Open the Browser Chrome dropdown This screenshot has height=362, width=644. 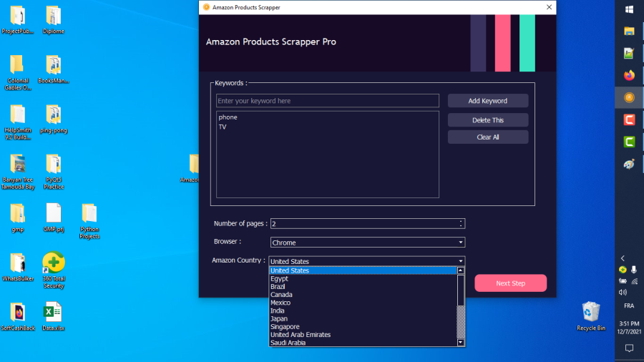tap(367, 243)
